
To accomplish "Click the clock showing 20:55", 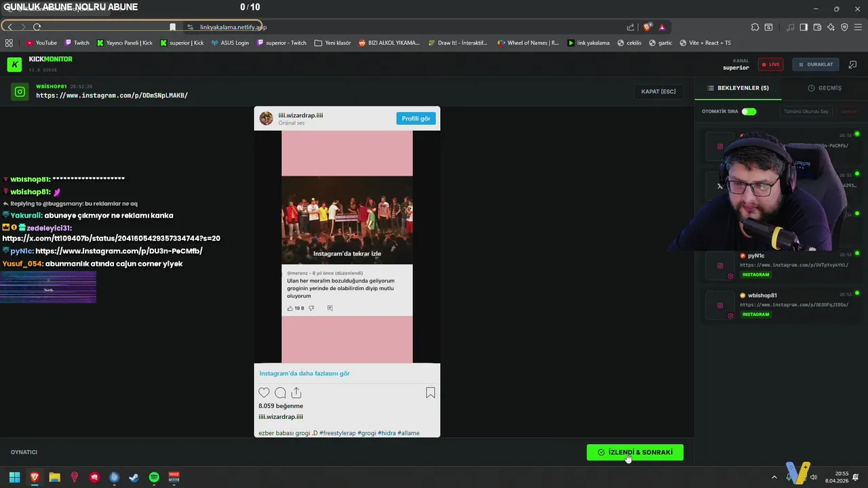I will point(842,474).
